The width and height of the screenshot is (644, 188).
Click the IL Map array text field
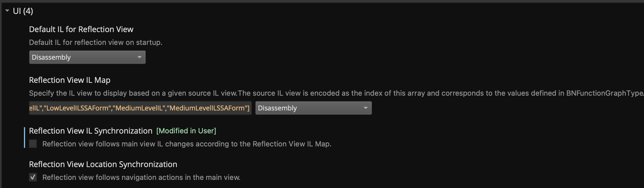140,108
